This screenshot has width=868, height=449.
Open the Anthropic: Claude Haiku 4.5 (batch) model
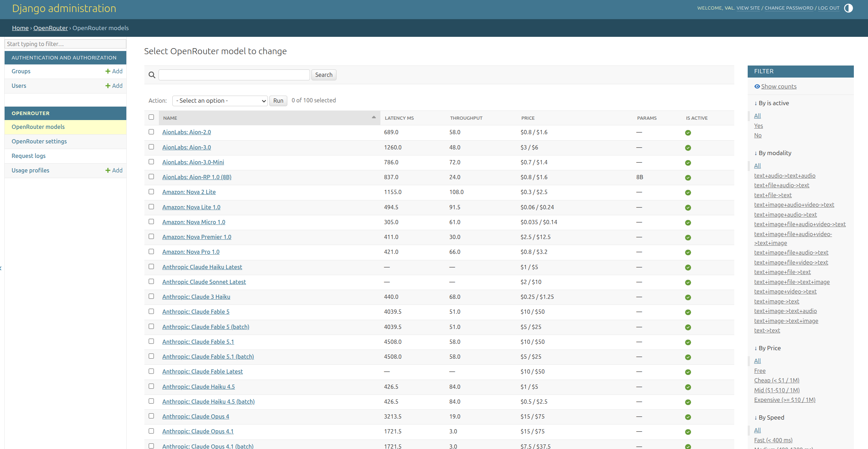[208, 402]
